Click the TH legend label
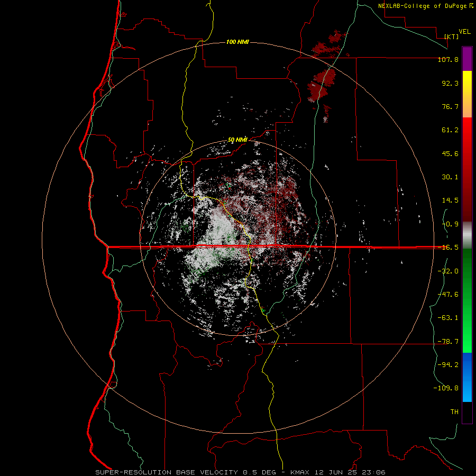This screenshot has height=476, width=476. pos(454,411)
